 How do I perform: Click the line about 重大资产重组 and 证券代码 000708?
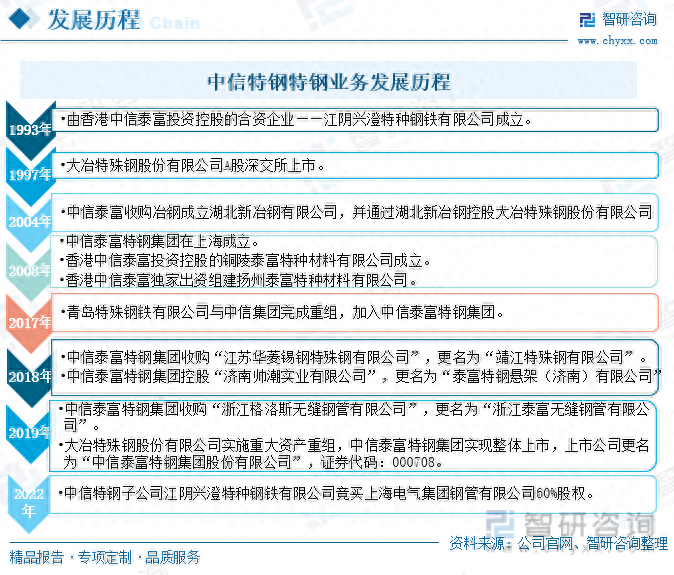[354, 453]
